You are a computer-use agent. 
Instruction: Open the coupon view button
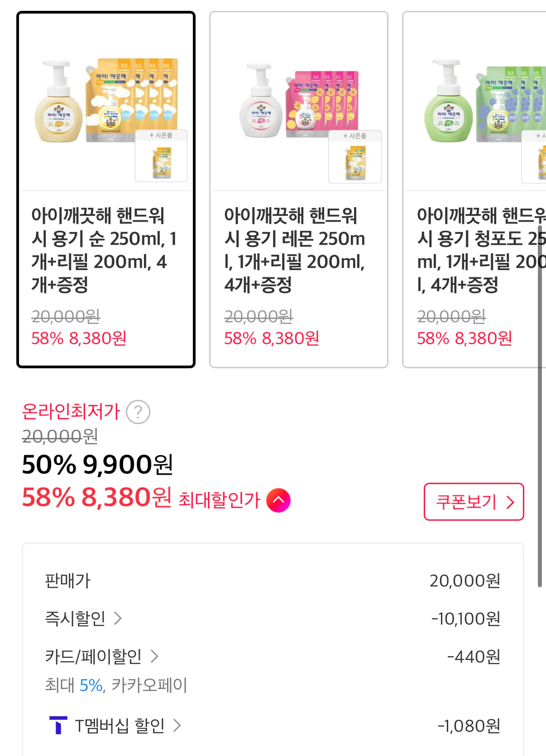click(x=474, y=502)
